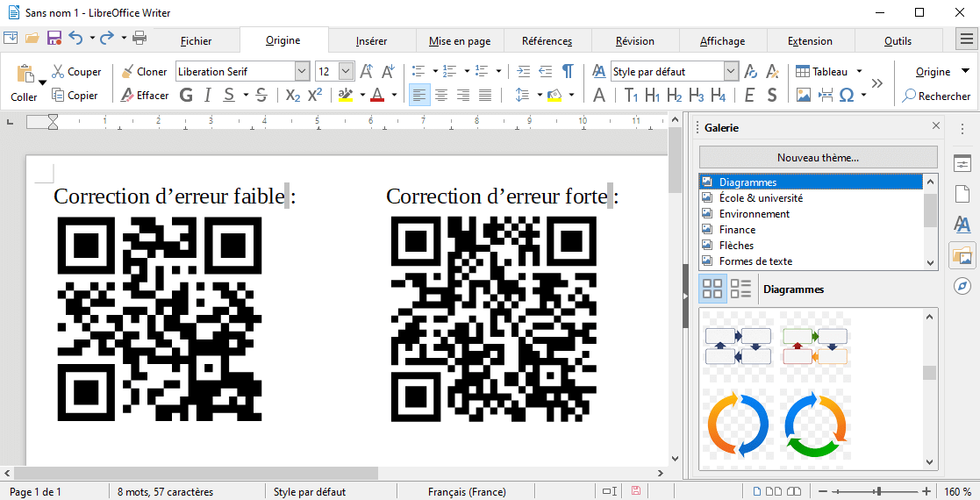
Task: Open Navigator from sidebar compass icon
Action: click(962, 286)
